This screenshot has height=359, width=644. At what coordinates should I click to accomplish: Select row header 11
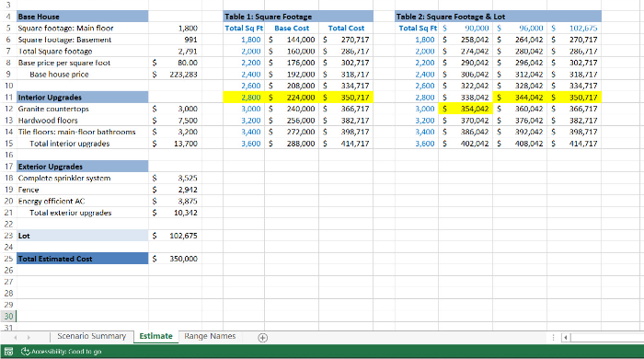coord(8,98)
